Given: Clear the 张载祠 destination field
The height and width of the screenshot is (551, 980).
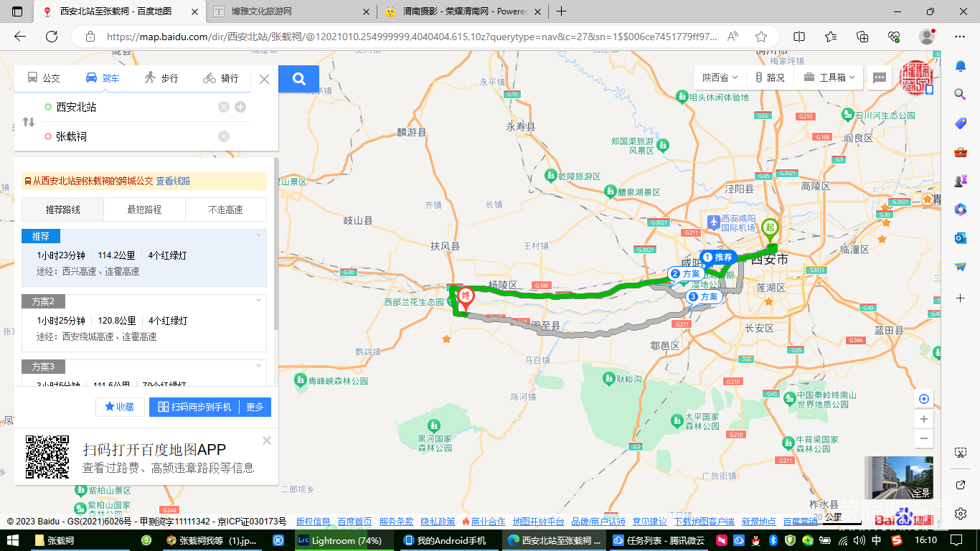Looking at the screenshot, I should tap(224, 136).
